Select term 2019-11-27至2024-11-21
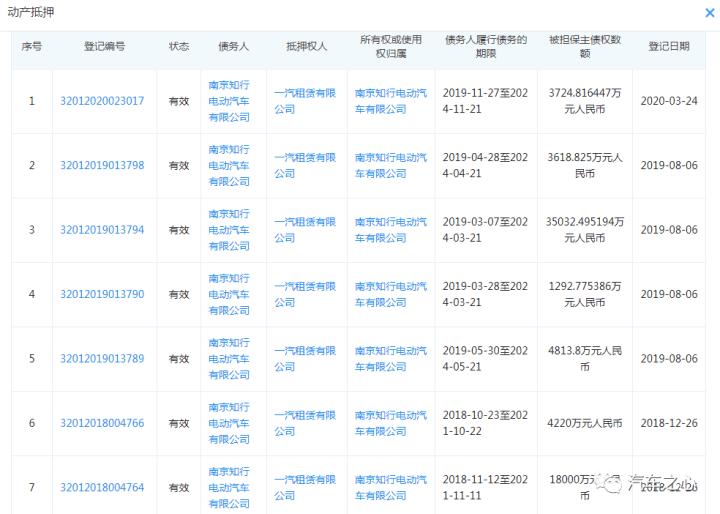This screenshot has height=514, width=720. coord(485,101)
